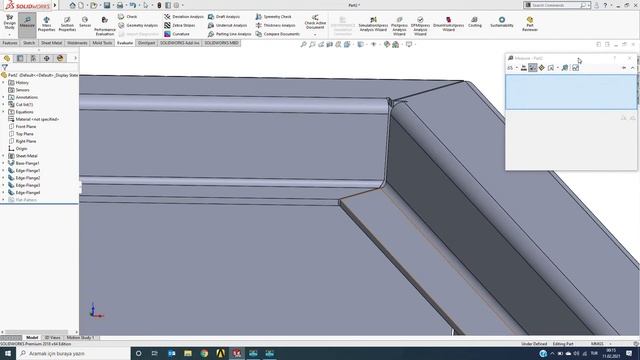Open Compare Documents
This screenshot has width=640, height=360.
tap(278, 34)
